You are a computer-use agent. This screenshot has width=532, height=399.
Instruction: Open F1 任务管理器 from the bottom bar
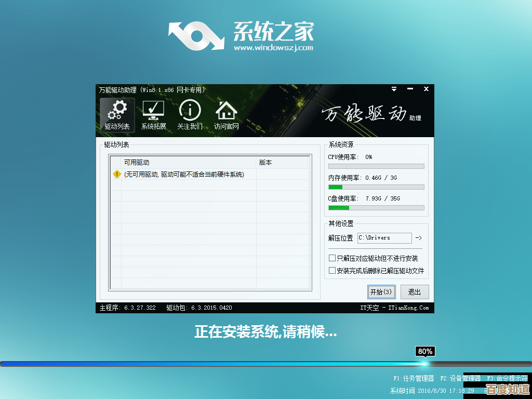[x=414, y=379]
